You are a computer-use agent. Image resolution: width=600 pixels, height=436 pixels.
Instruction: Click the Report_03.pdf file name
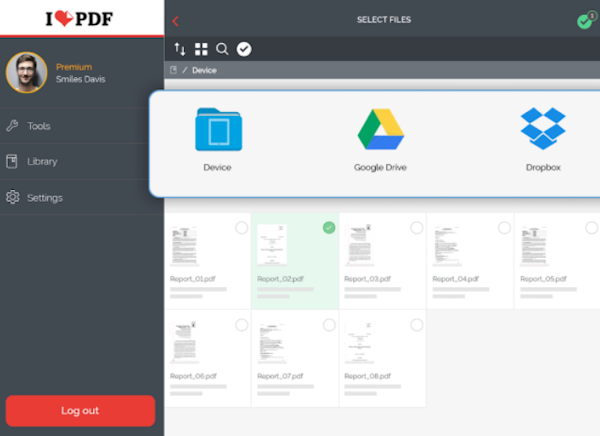click(368, 279)
